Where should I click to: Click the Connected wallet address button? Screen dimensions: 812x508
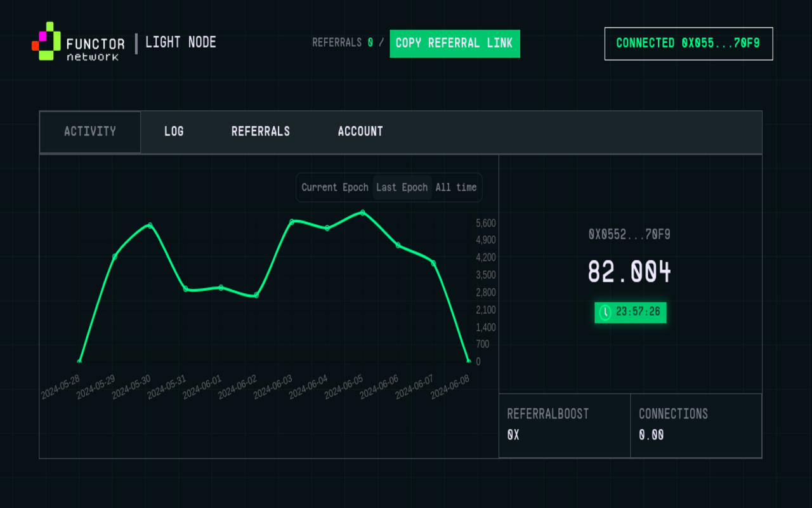coord(688,43)
